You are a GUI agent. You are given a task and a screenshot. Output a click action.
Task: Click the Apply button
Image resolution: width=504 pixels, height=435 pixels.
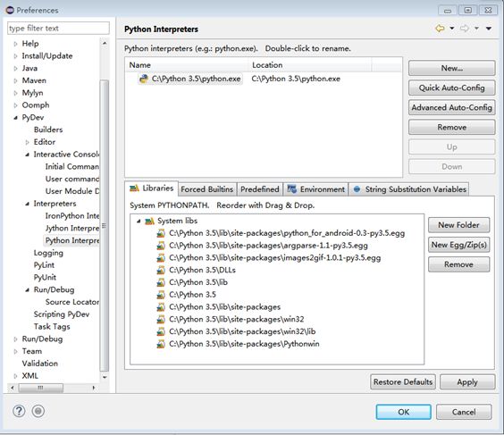tap(467, 381)
